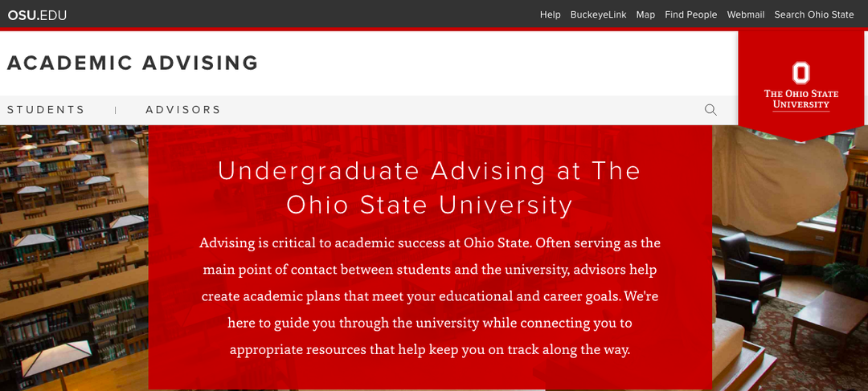868x391 pixels.
Task: Open Webmail from the top bar
Action: click(x=746, y=14)
